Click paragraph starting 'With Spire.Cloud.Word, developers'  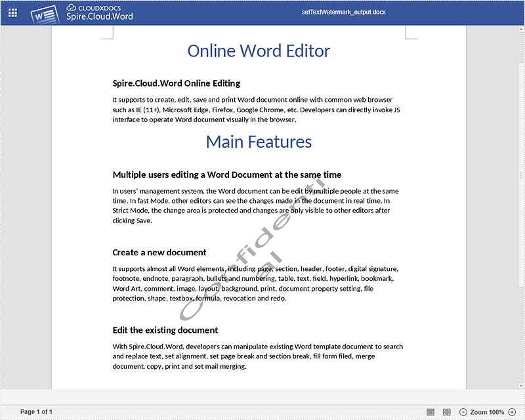click(x=258, y=356)
